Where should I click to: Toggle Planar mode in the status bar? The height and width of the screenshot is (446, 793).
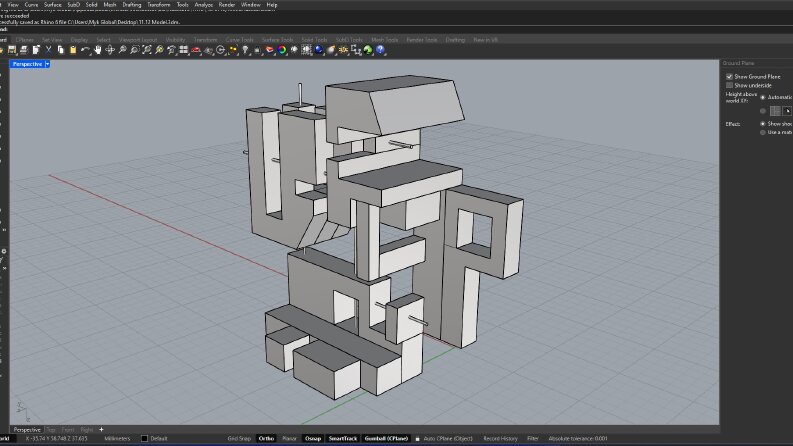click(289, 438)
